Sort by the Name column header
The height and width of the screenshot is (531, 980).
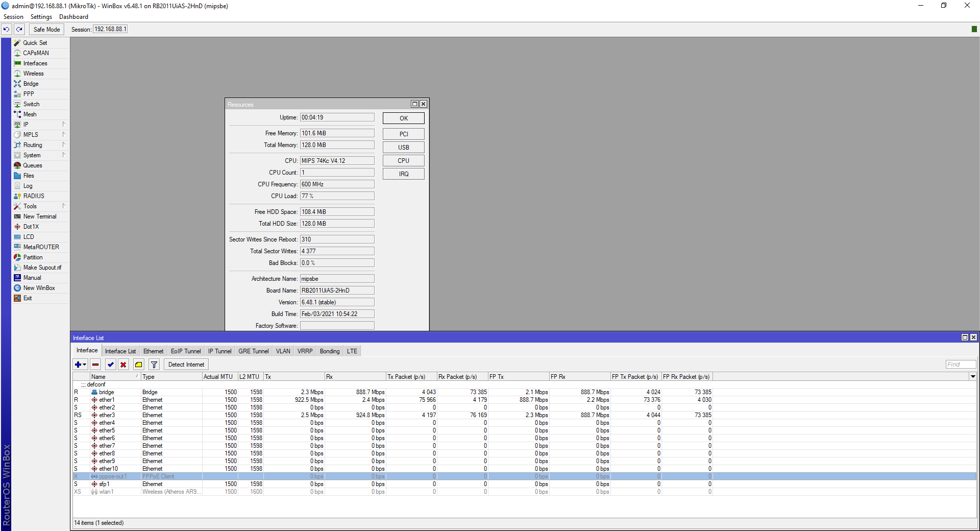coord(115,377)
